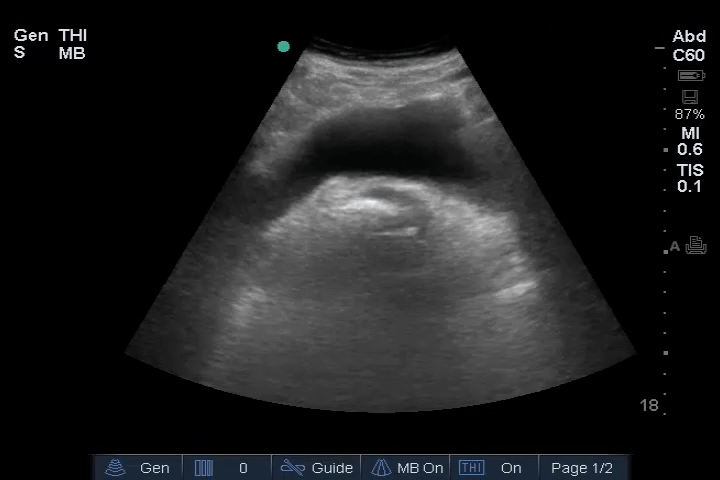Click the depth value 18
Screen dimensions: 720x480
pos(649,405)
